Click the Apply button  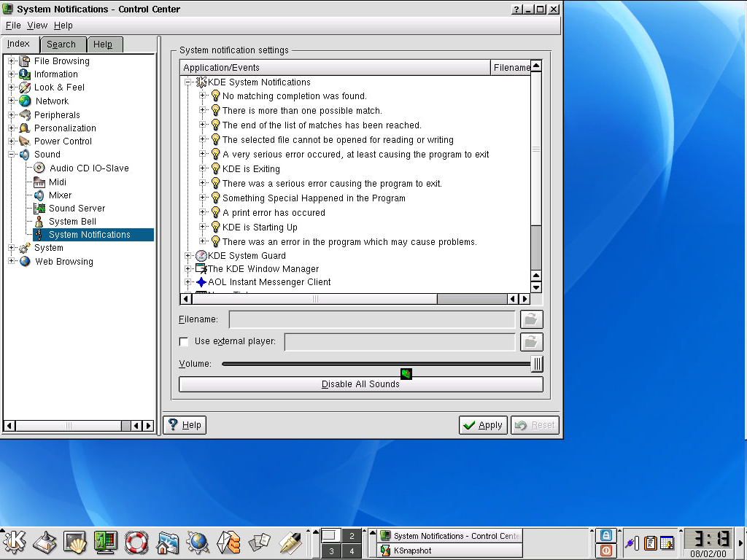coord(483,425)
